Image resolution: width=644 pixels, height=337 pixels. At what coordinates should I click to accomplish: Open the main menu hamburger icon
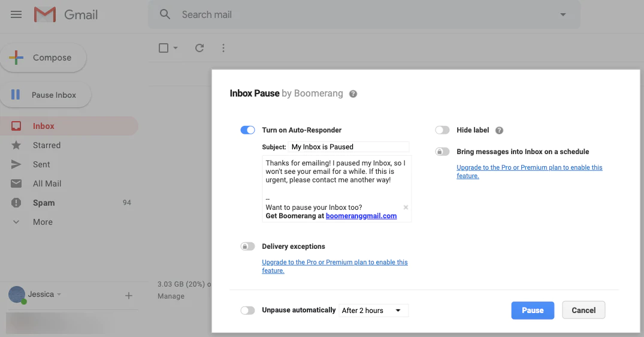pos(16,14)
